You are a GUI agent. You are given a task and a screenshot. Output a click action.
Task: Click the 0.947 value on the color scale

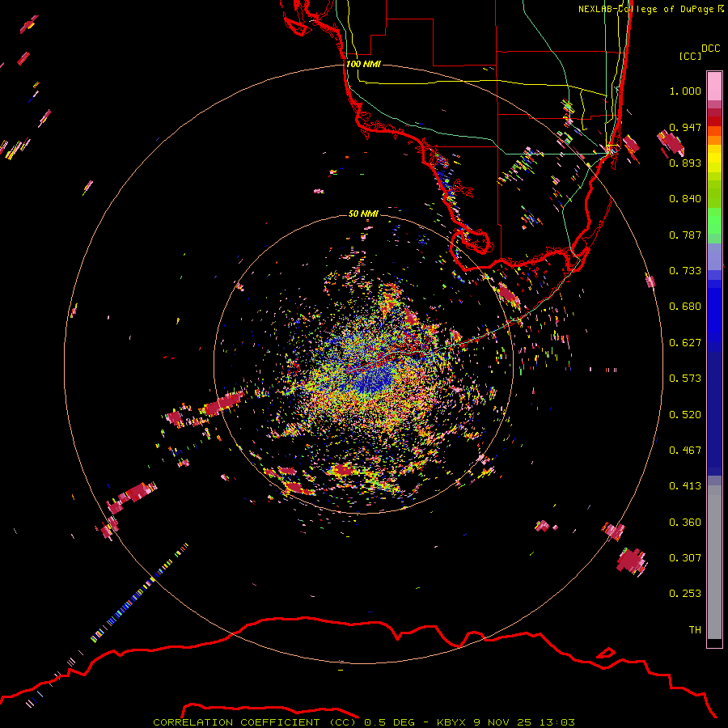[x=685, y=127]
